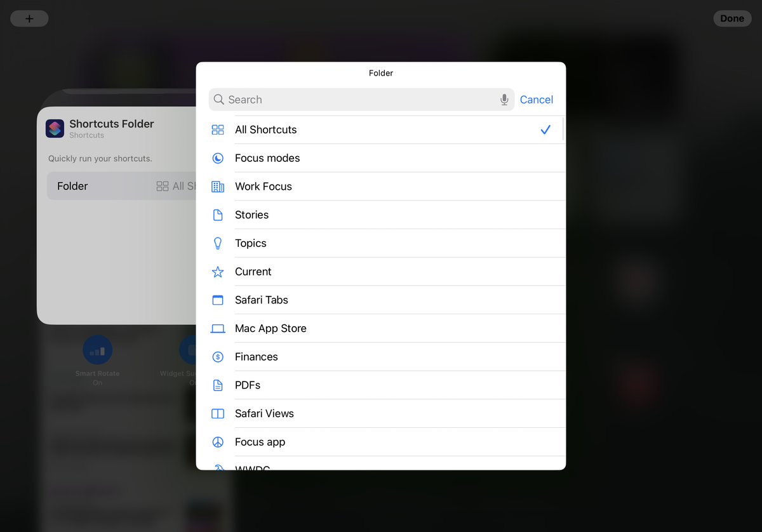This screenshot has width=762, height=532.
Task: Cancel the folder search
Action: (537, 100)
